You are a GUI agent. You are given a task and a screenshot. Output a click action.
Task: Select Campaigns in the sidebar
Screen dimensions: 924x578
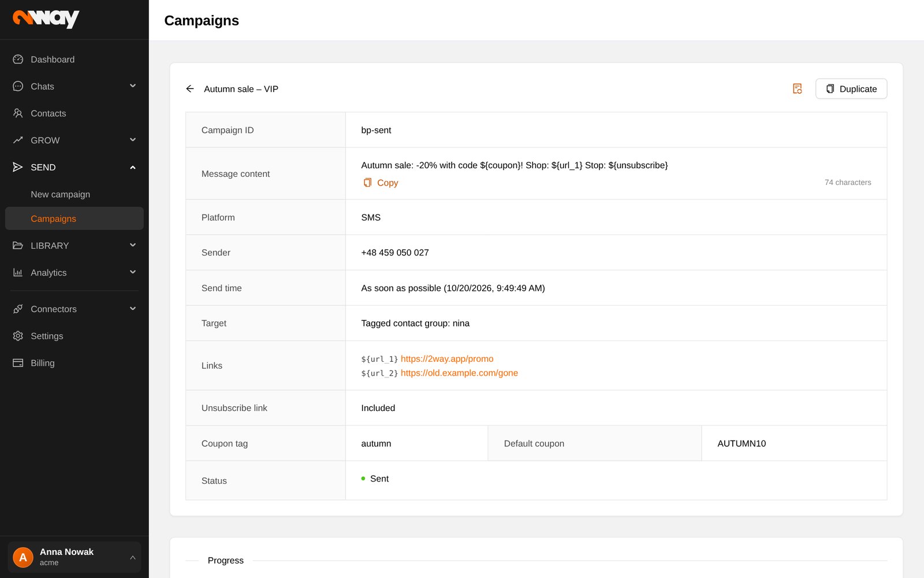coord(74,218)
